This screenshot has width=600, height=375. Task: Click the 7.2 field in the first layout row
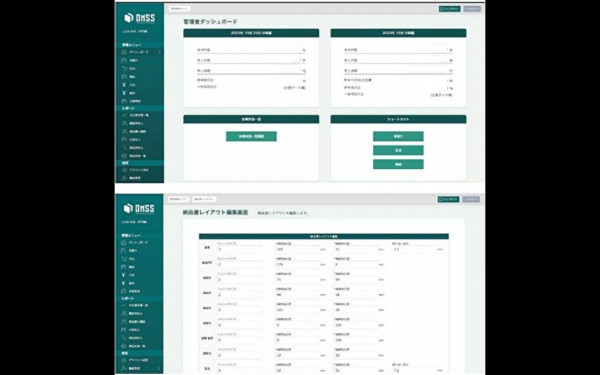[x=414, y=249]
